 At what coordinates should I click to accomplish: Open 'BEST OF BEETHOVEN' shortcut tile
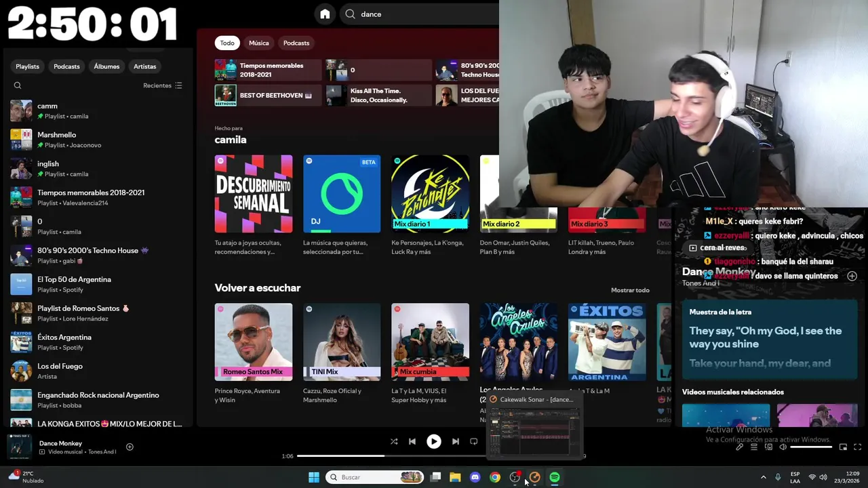[268, 96]
